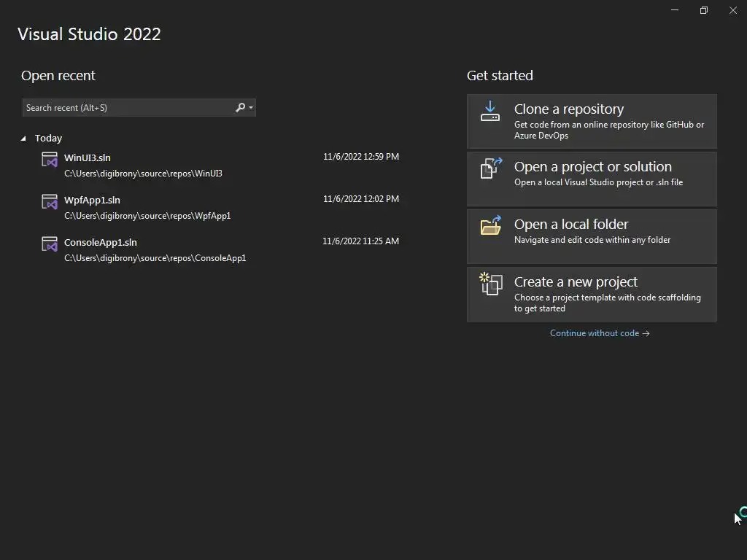Open the WpfApp1.sln recent solution
The width and height of the screenshot is (747, 560).
(220, 208)
